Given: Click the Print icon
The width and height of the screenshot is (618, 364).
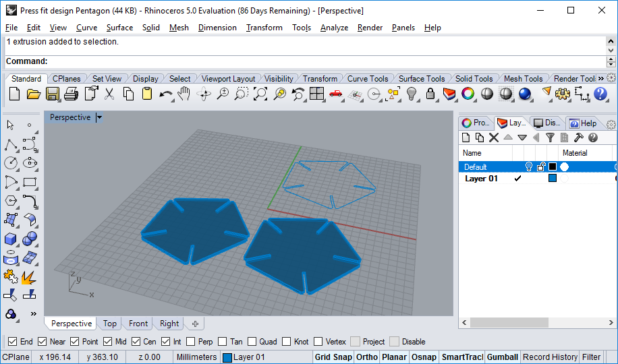Looking at the screenshot, I should 72,94.
